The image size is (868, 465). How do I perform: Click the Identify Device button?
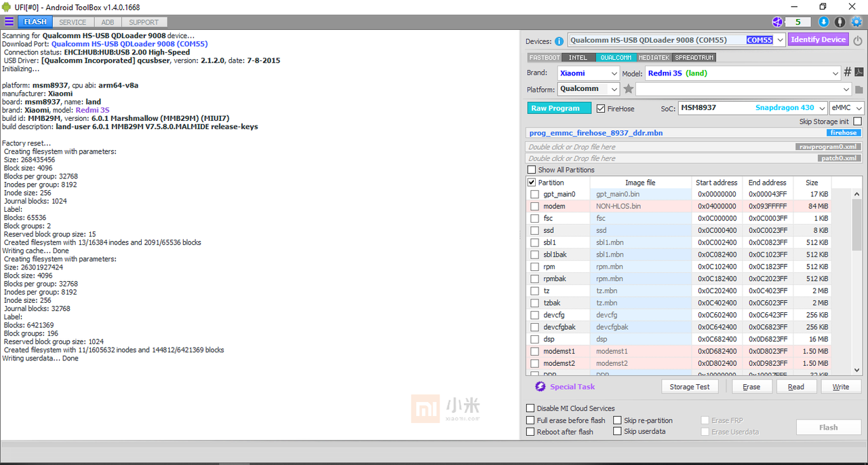tap(818, 40)
